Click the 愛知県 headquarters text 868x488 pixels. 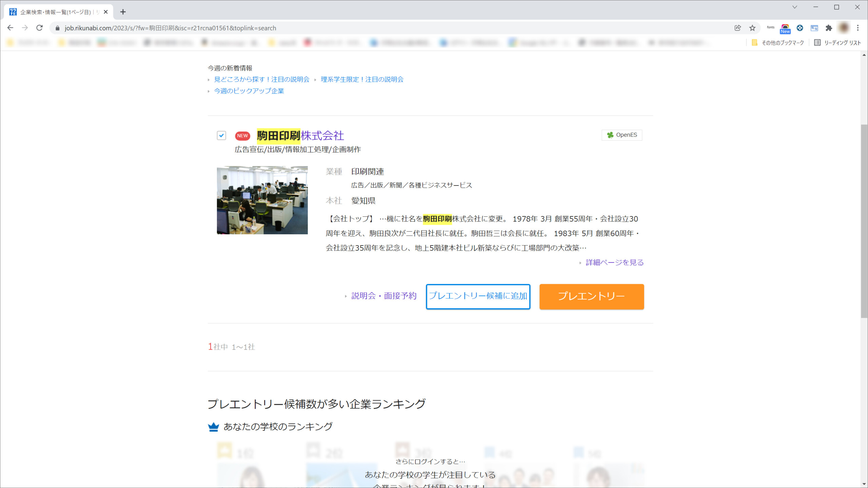point(363,201)
